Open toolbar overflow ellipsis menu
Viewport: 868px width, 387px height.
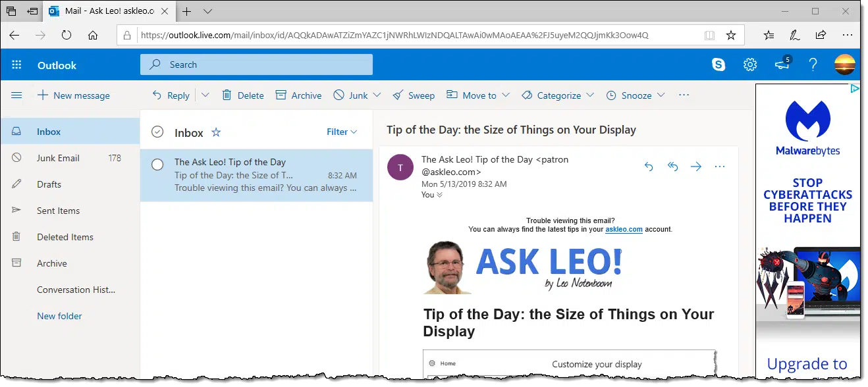coord(684,95)
